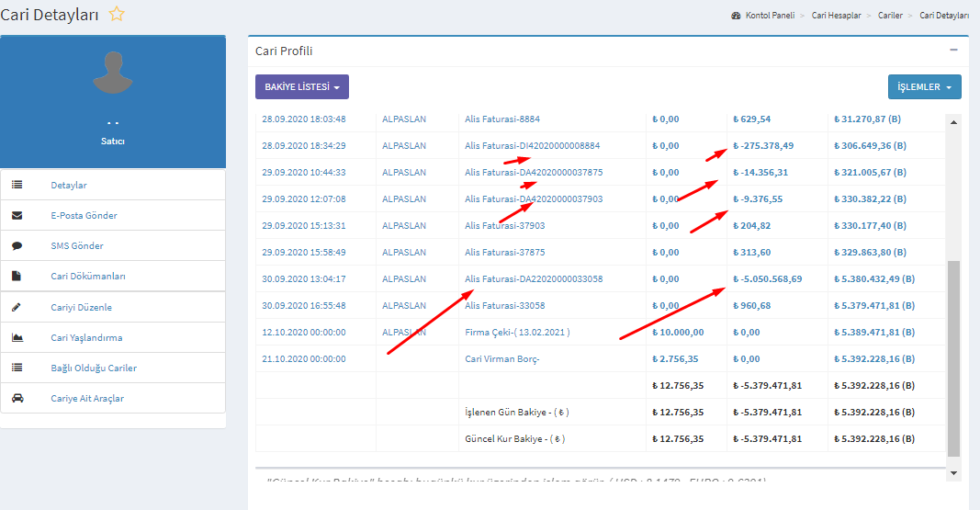Screen dimensions: 980x510
Task: Click the document icon for Cari Dökümanları
Action: (x=17, y=276)
